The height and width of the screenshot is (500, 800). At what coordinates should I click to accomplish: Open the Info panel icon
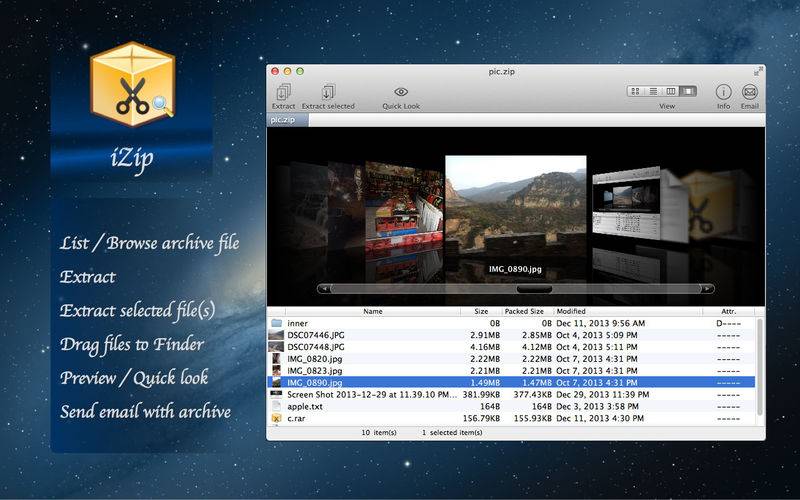pyautogui.click(x=723, y=92)
